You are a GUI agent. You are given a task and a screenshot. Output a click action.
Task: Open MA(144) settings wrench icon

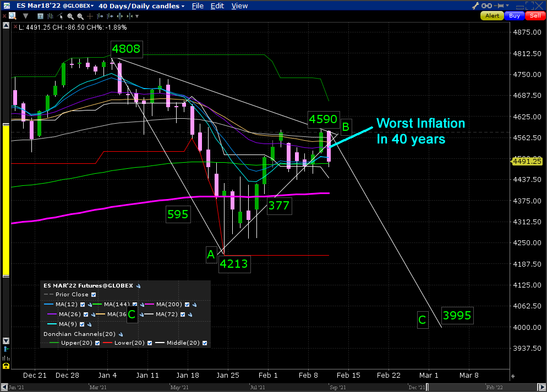coord(142,305)
